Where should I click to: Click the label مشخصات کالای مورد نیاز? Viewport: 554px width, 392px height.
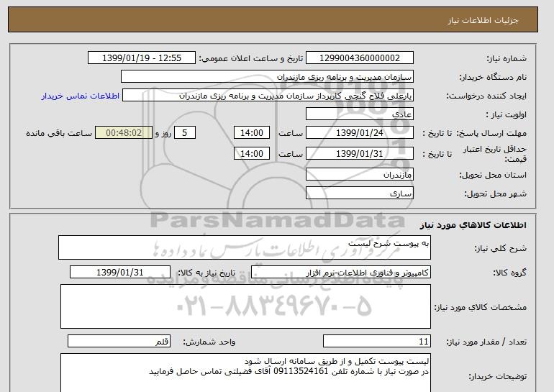coord(481,307)
